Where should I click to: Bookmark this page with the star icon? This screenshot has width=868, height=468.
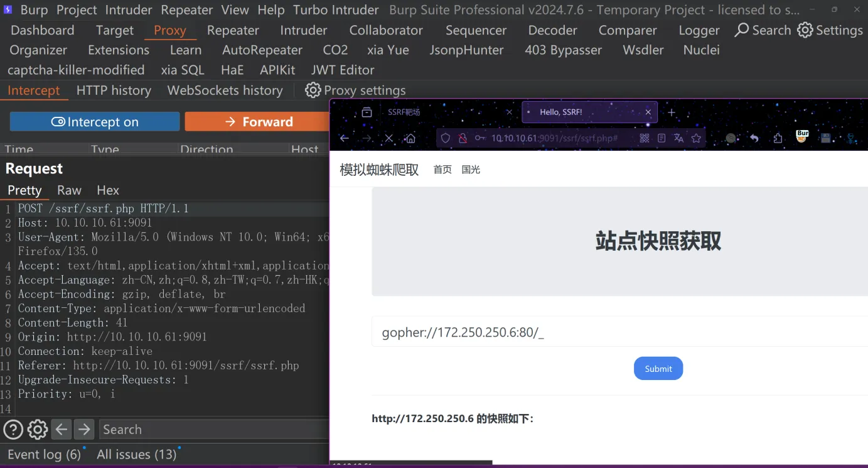point(696,138)
